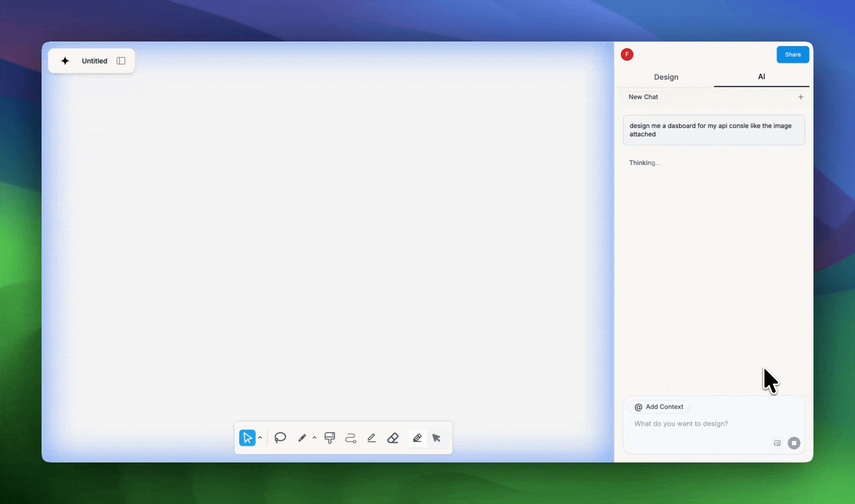Click the Share button
This screenshot has height=504, width=855.
[x=792, y=55]
